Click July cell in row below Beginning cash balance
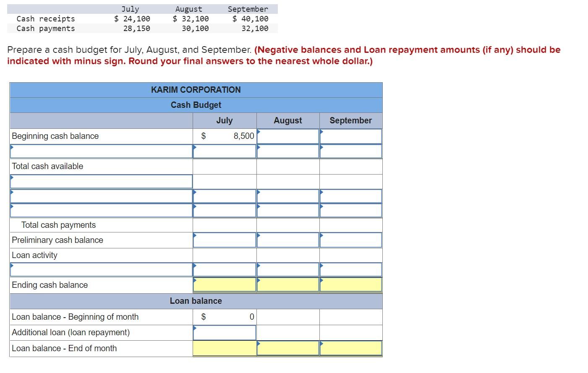Image resolution: width=588 pixels, height=373 pixels. 225,151
